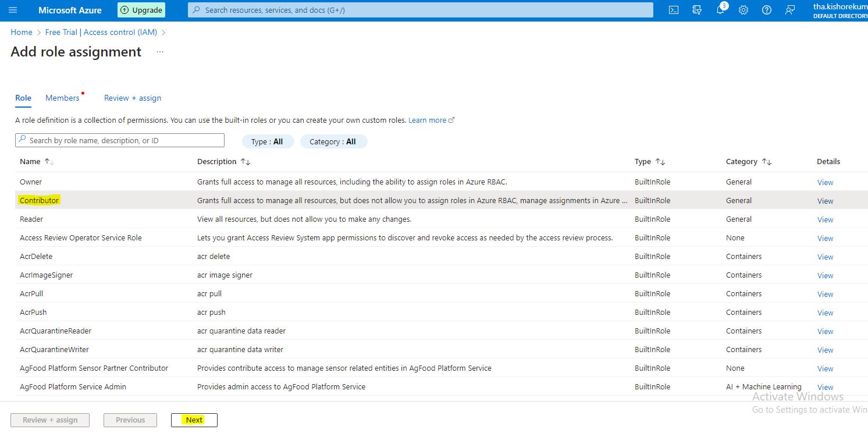Open Cloud Shell from the top bar
Image resolution: width=868 pixels, height=433 pixels.
tap(674, 10)
